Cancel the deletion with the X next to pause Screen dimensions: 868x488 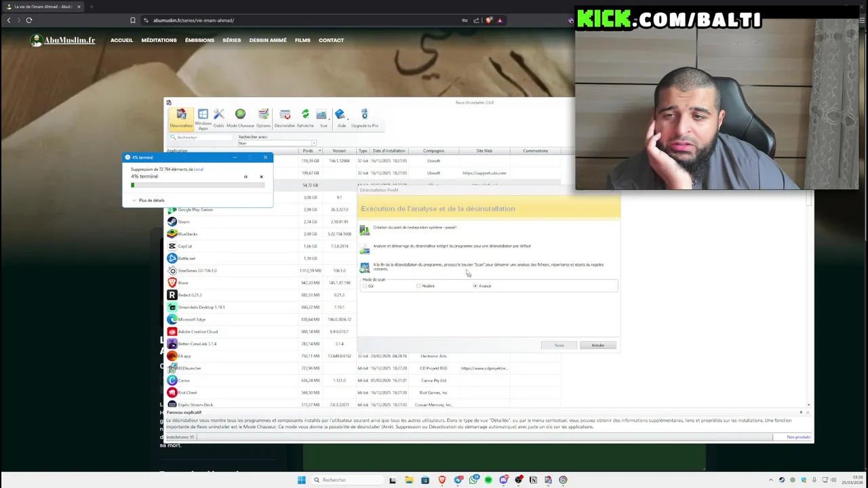point(261,177)
